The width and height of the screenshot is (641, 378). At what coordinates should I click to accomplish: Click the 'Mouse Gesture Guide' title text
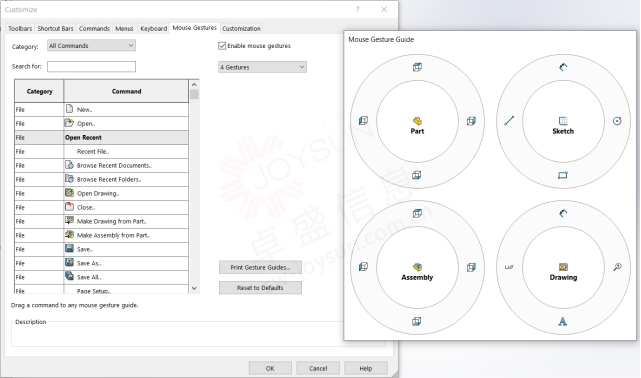point(381,39)
